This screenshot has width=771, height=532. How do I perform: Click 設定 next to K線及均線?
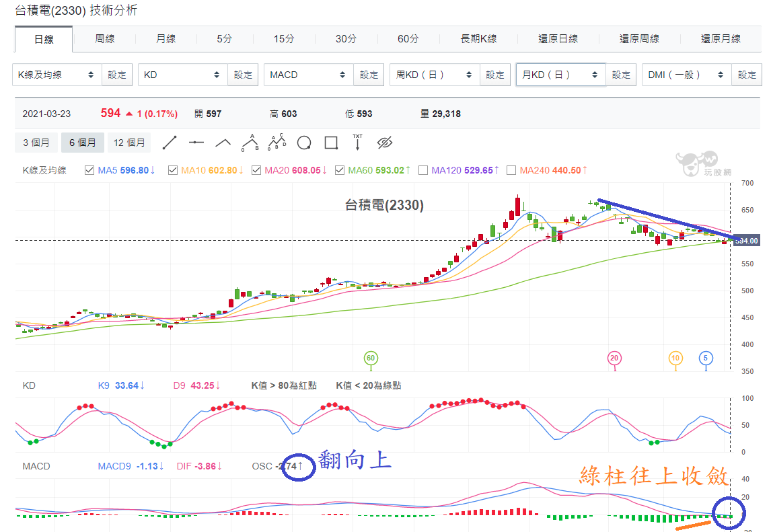pos(117,75)
